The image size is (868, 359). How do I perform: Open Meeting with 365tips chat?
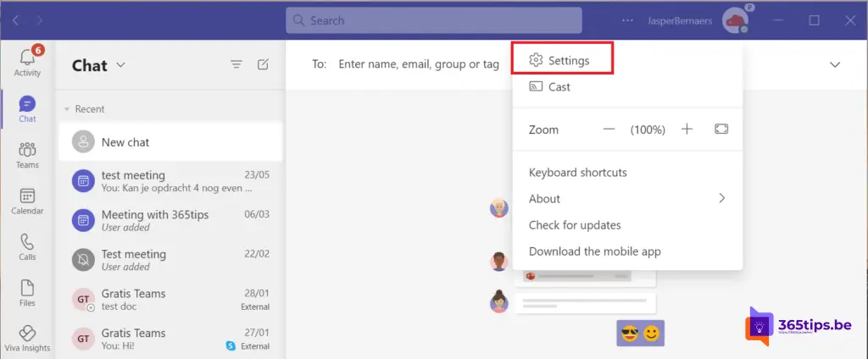point(170,221)
